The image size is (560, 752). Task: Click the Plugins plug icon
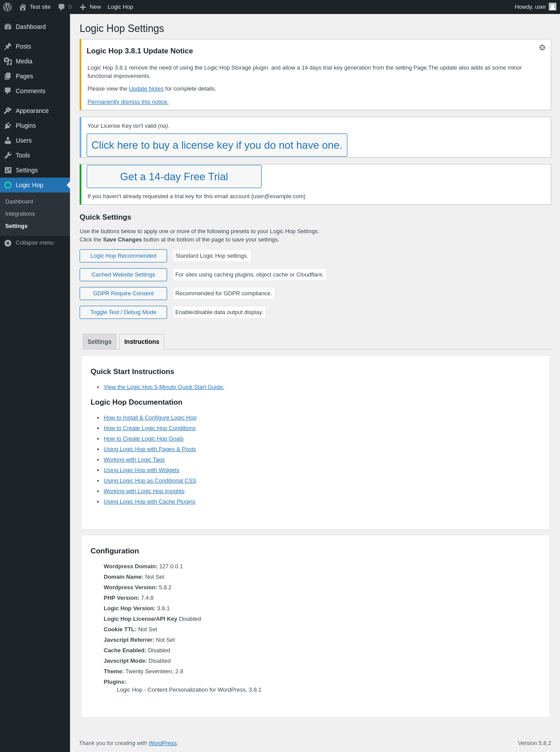pos(8,126)
